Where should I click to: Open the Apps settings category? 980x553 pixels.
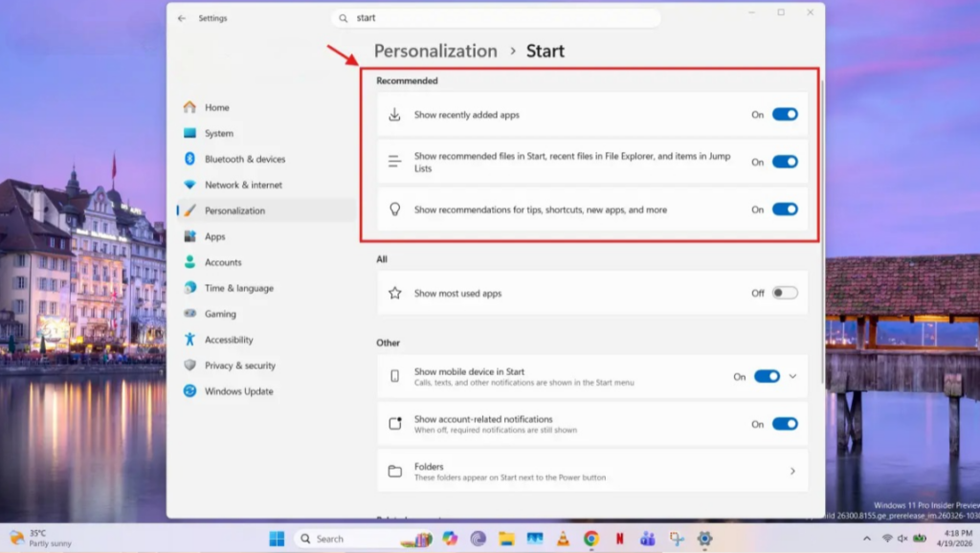[x=267, y=236]
